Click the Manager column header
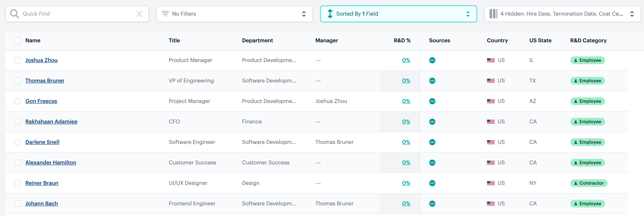 [326, 41]
